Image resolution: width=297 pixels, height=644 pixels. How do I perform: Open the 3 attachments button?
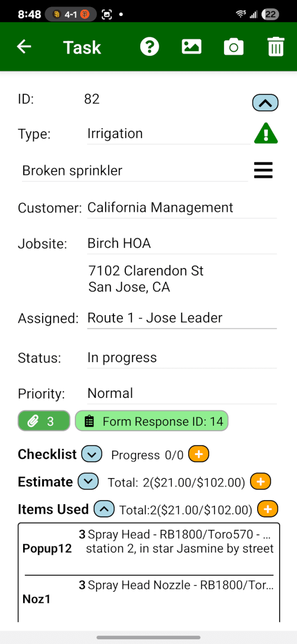pyautogui.click(x=44, y=421)
